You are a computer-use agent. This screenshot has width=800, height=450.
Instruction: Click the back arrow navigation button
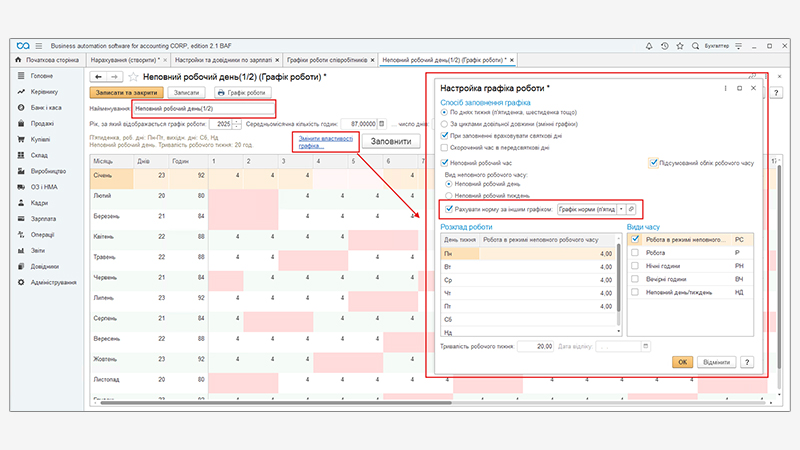point(98,76)
